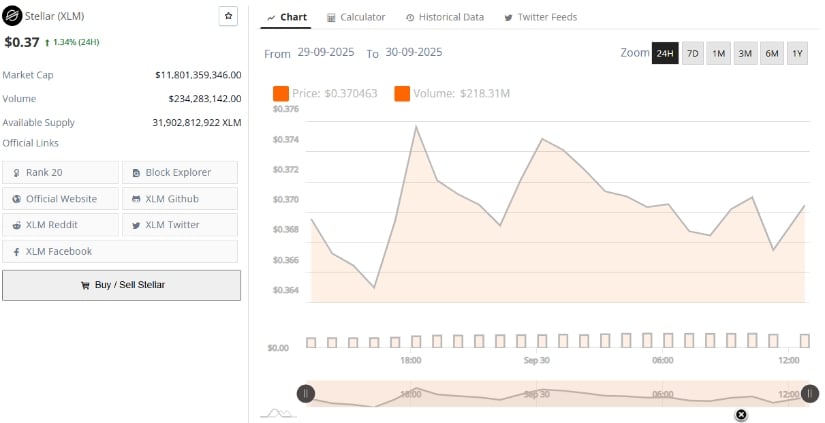Screen dimensions: 825x423
Task: Close the overlay with the X icon
Action: tap(741, 414)
